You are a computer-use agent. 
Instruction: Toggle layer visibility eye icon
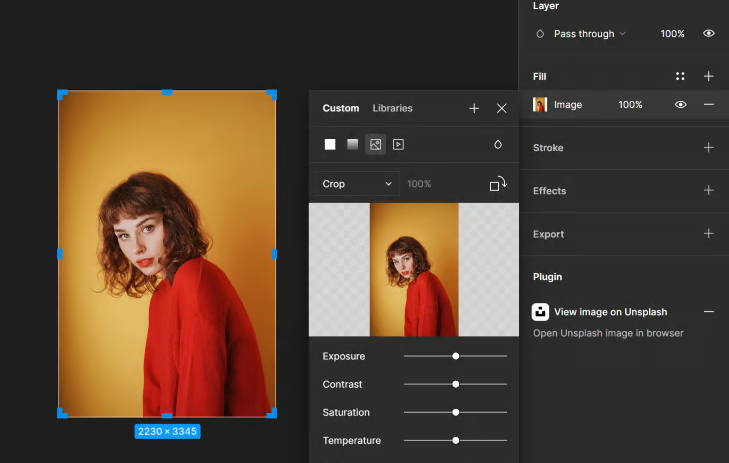click(708, 34)
